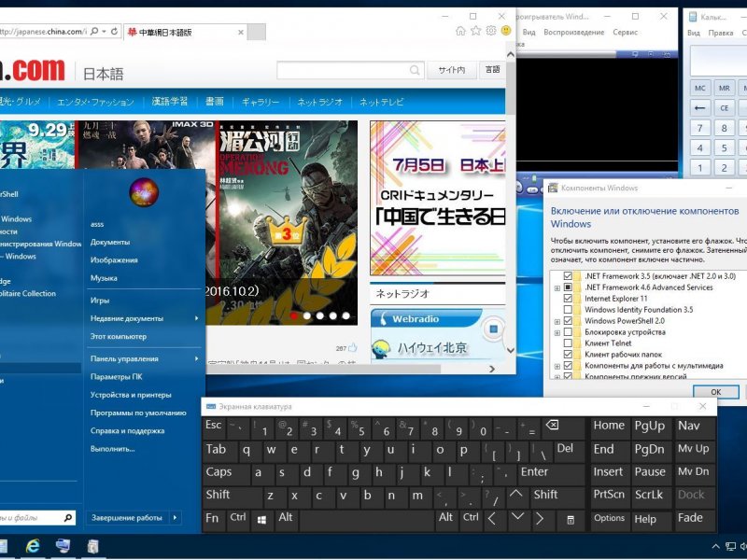Click the scroll down arrow on IE scrollbar
747x560 pixels.
click(510, 351)
